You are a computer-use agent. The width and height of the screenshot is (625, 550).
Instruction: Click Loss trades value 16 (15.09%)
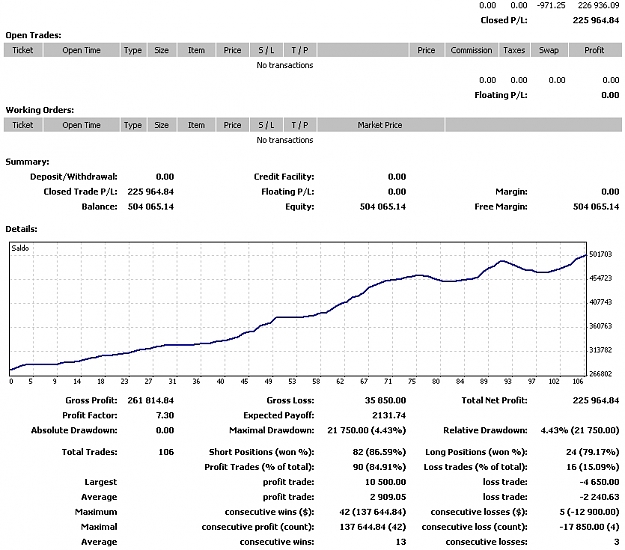[x=593, y=467]
